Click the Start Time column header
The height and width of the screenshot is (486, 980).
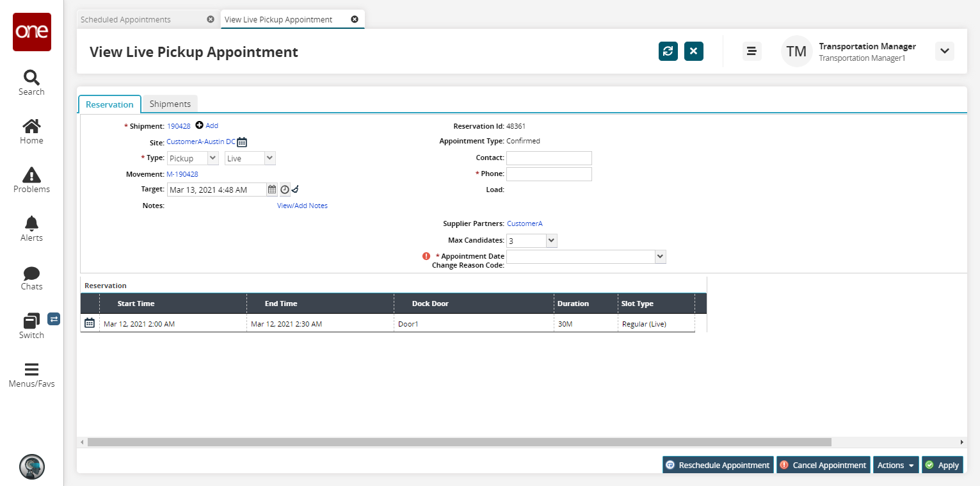coord(173,304)
